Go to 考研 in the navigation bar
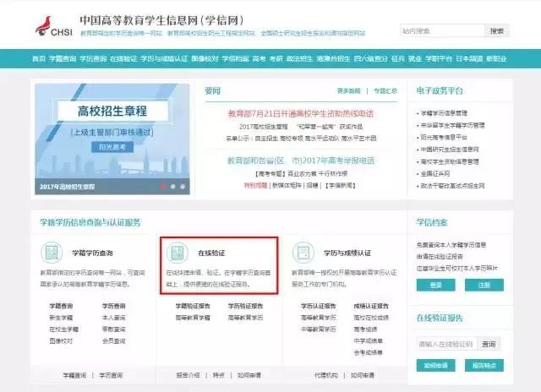 click(276, 58)
